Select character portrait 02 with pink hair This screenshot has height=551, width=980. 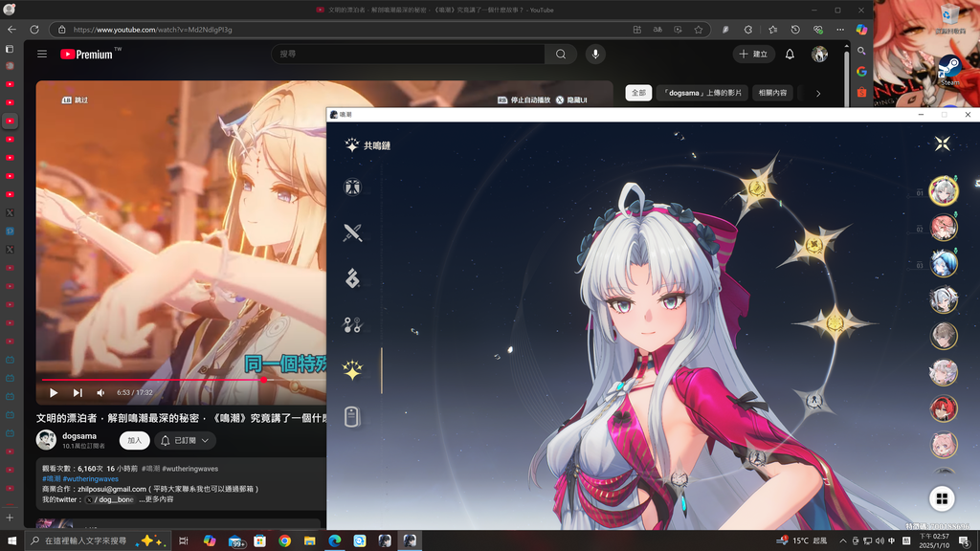943,228
